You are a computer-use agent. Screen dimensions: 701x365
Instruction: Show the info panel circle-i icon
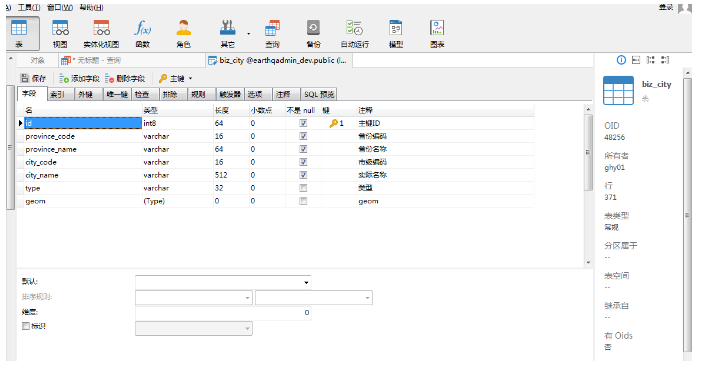tap(621, 60)
